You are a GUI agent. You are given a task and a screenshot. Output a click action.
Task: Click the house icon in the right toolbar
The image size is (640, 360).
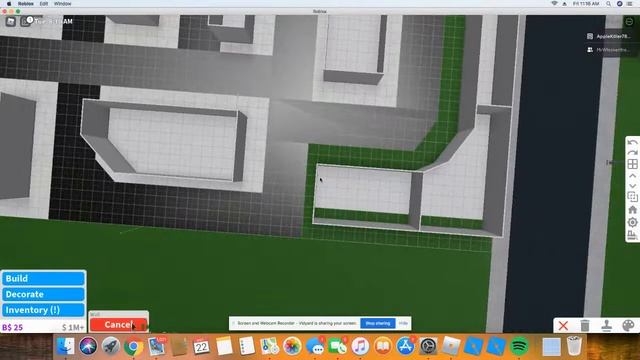pos(632,210)
